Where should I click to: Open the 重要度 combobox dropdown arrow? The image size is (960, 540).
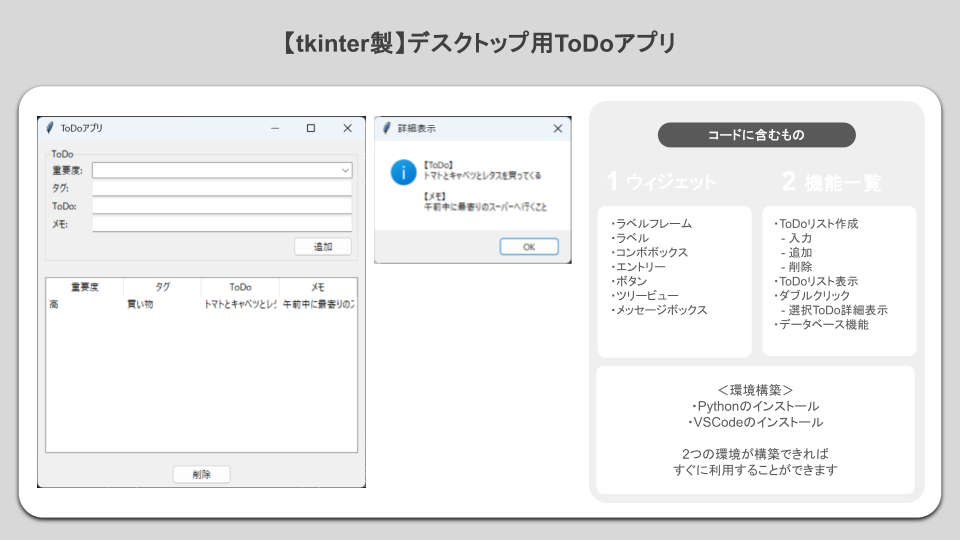coord(345,170)
